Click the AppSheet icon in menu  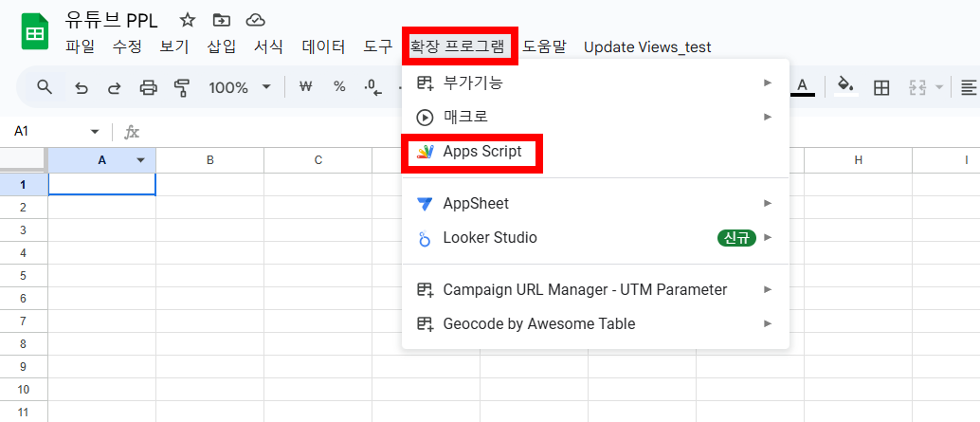point(425,204)
